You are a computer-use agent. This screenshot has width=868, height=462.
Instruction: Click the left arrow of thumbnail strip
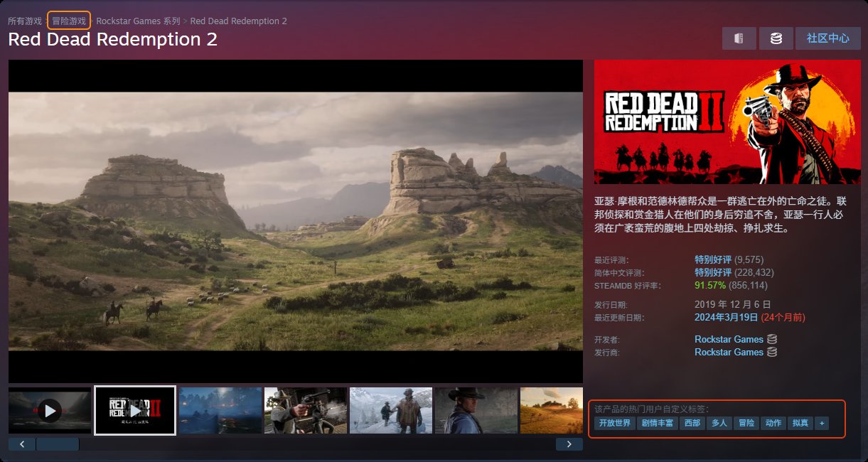coord(22,444)
